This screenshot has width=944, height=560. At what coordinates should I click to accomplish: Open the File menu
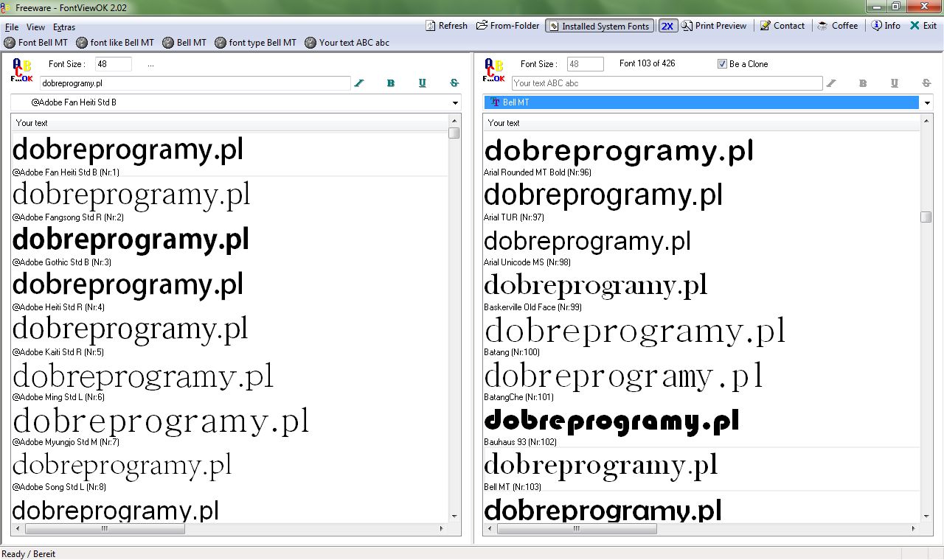(x=12, y=27)
